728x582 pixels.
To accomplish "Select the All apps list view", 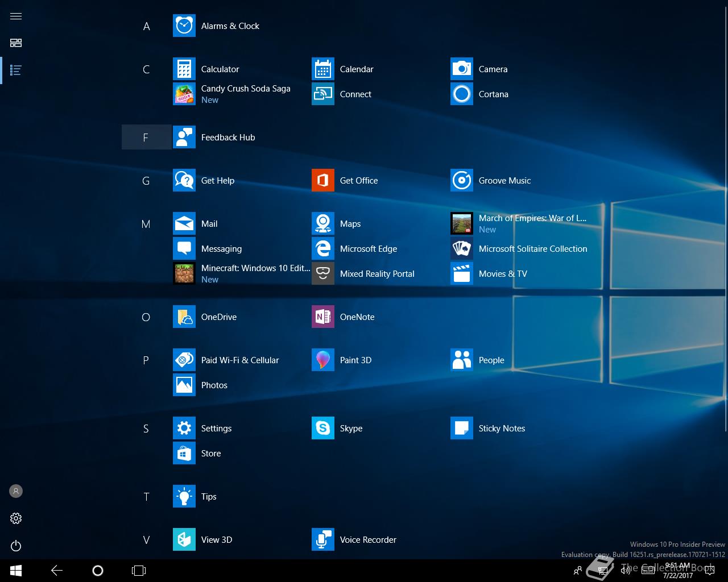I will (x=16, y=70).
